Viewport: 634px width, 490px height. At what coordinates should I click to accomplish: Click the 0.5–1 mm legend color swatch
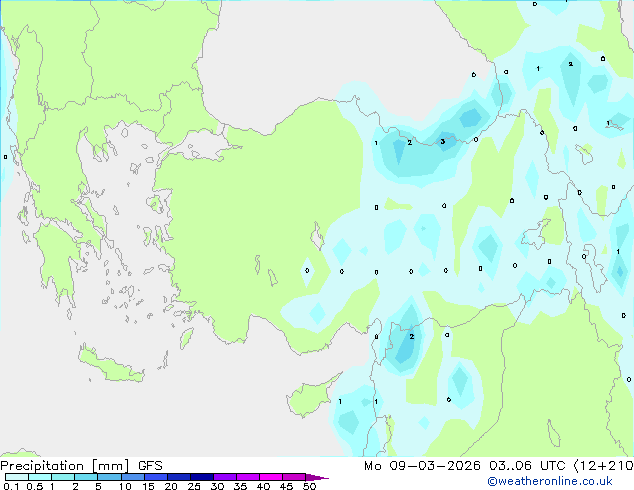point(40,477)
